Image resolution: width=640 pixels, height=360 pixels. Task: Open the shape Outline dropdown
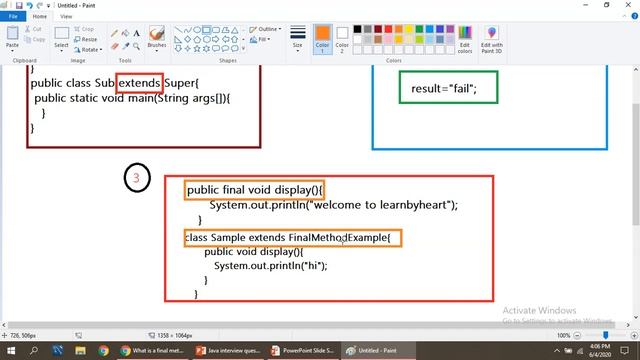265,29
